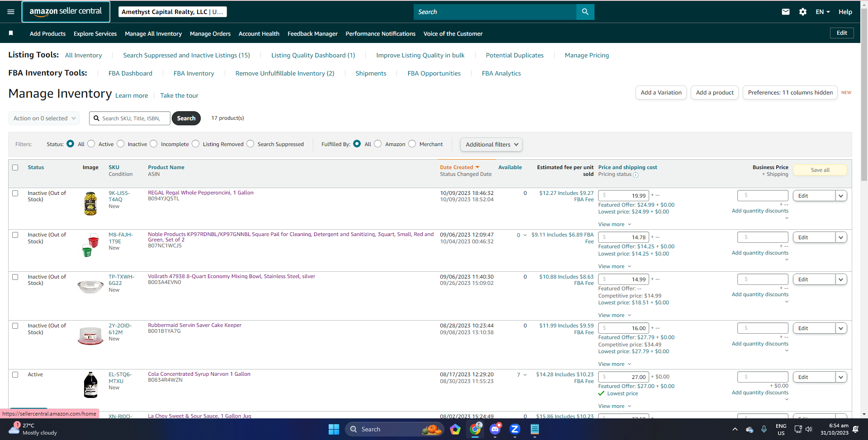
Task: Open the EN language dropdown
Action: click(x=823, y=12)
